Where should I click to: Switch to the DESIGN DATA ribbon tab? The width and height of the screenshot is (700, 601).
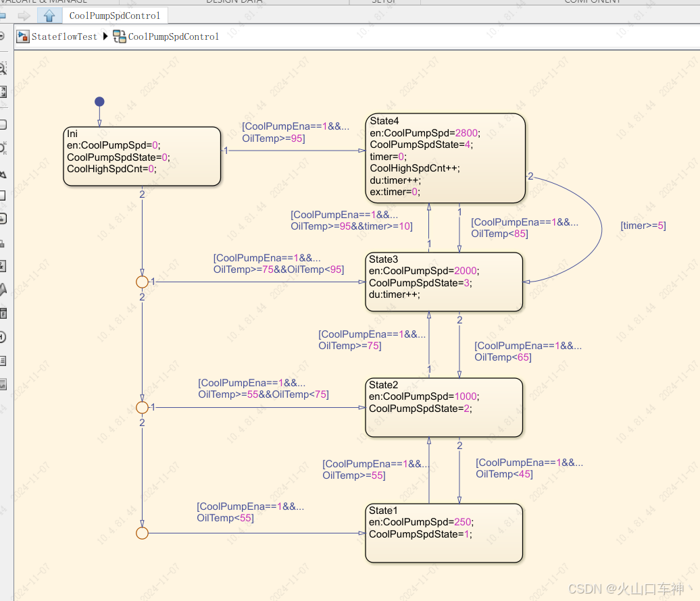click(x=233, y=2)
